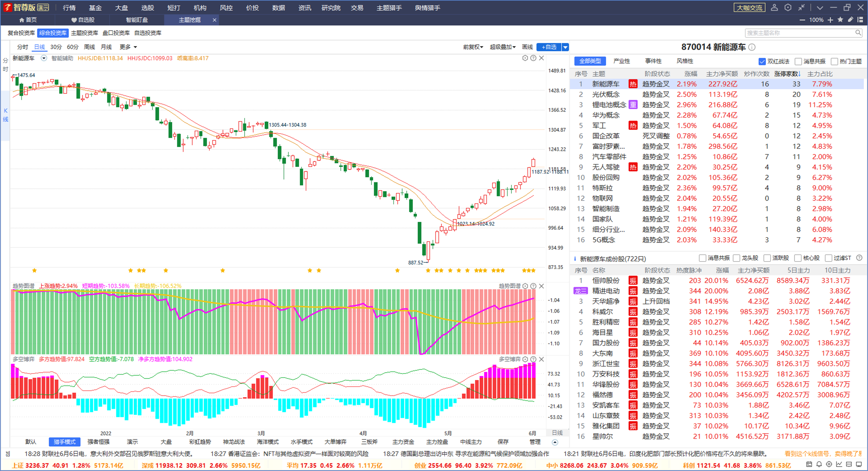Open the calendar icon in status bar

click(x=809, y=464)
